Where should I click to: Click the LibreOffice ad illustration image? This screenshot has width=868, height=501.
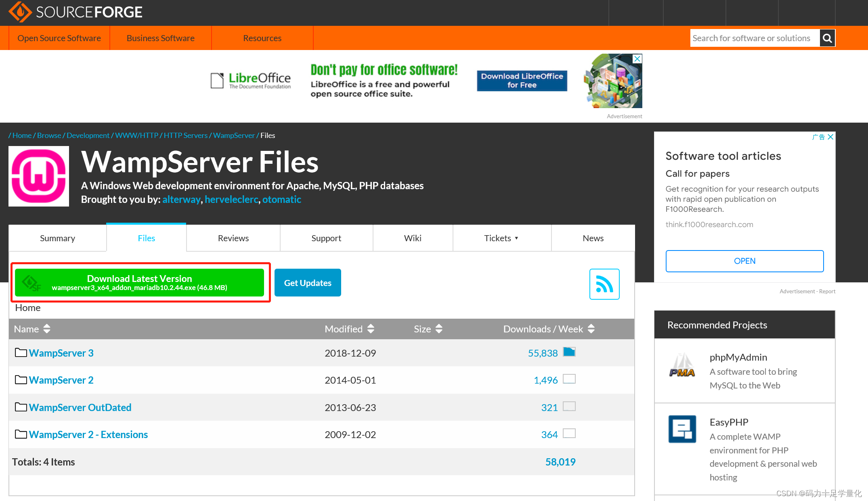click(x=613, y=81)
